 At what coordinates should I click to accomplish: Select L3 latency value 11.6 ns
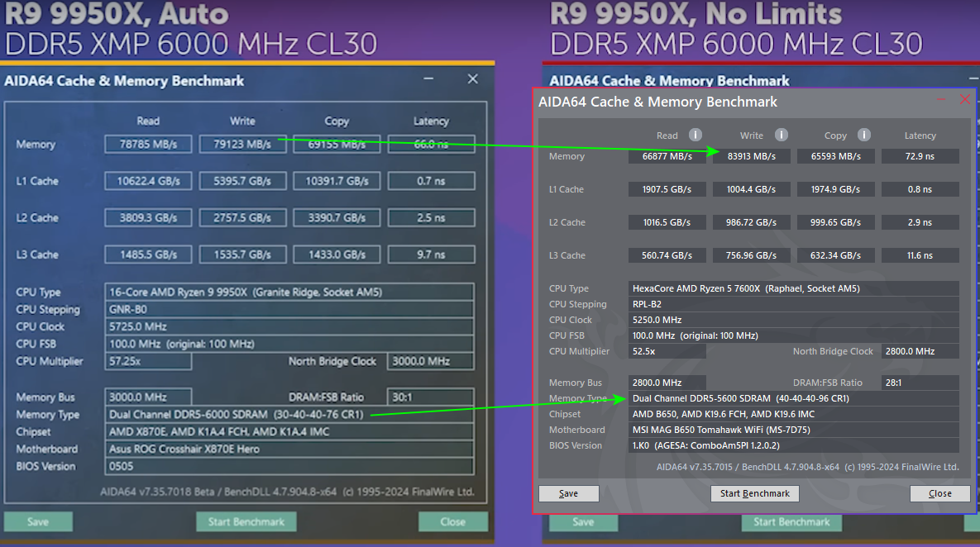[x=920, y=255]
